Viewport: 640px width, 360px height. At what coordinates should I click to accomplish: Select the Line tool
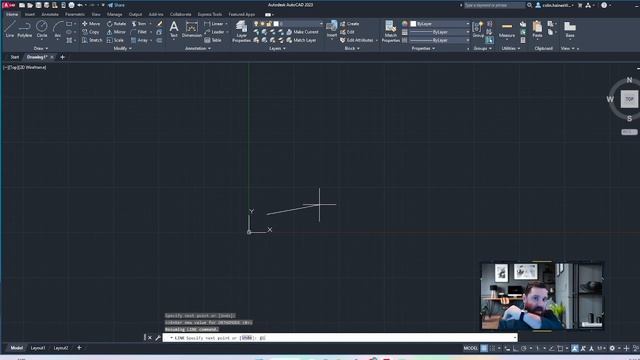[x=10, y=29]
